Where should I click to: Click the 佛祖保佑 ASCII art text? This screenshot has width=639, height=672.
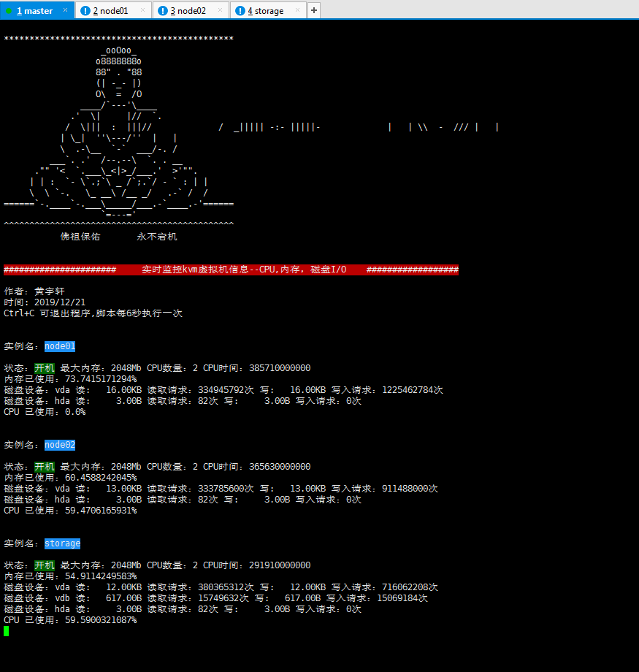tap(80, 236)
